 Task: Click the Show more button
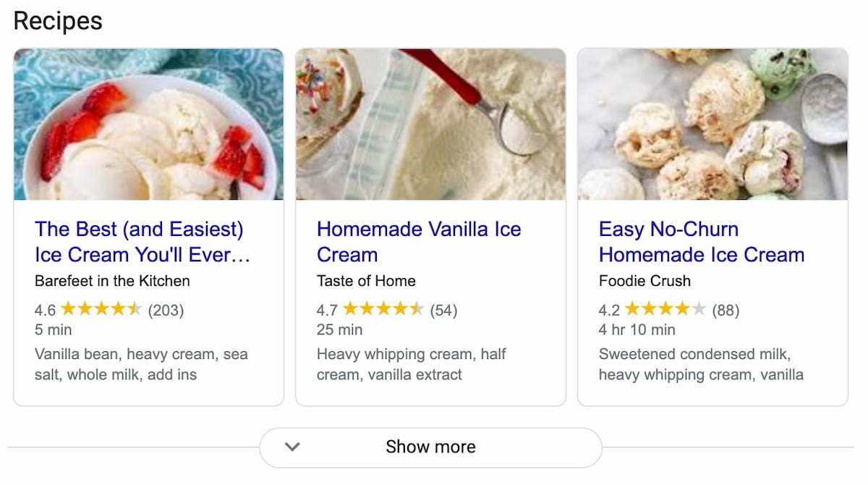[430, 447]
